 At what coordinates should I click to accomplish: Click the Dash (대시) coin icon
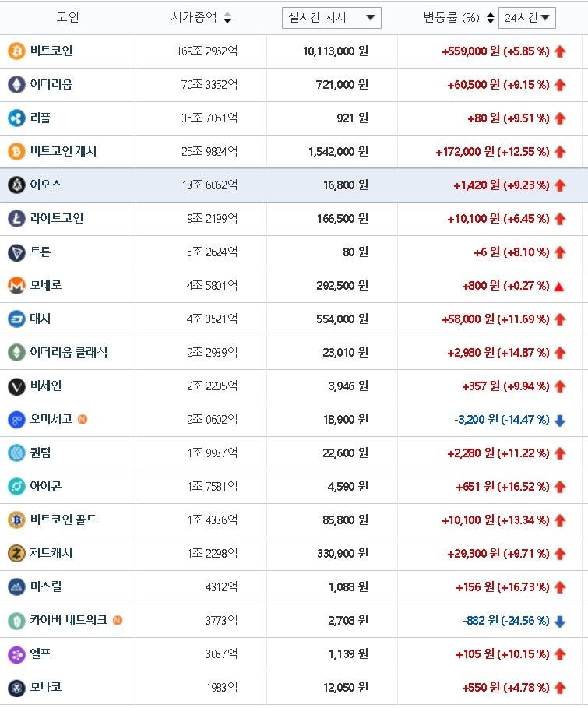16,319
